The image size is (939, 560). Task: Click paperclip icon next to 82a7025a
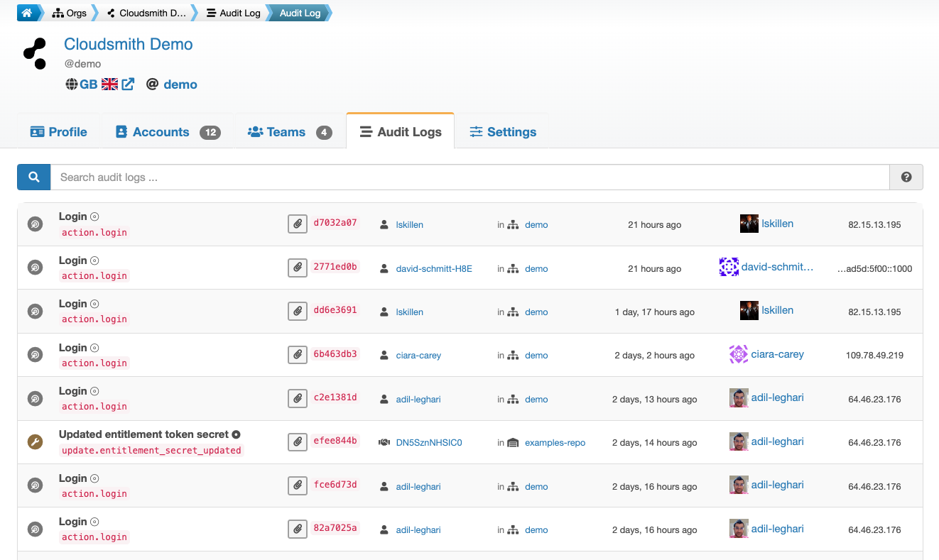coord(297,529)
